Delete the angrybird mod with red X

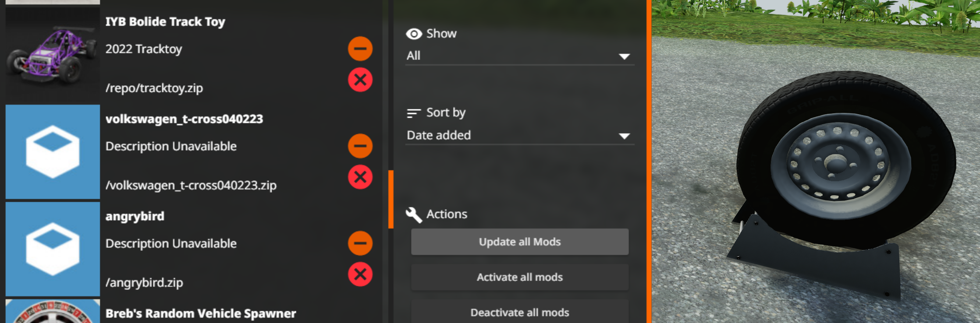tap(360, 274)
